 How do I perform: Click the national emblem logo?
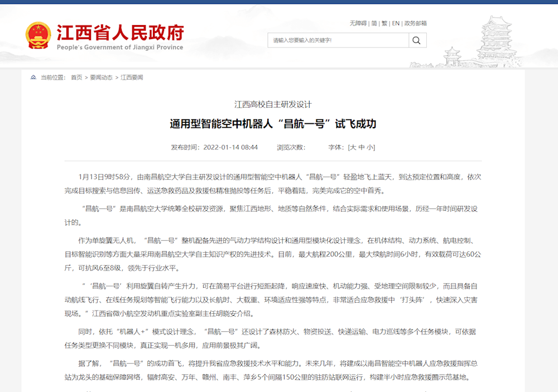38,36
